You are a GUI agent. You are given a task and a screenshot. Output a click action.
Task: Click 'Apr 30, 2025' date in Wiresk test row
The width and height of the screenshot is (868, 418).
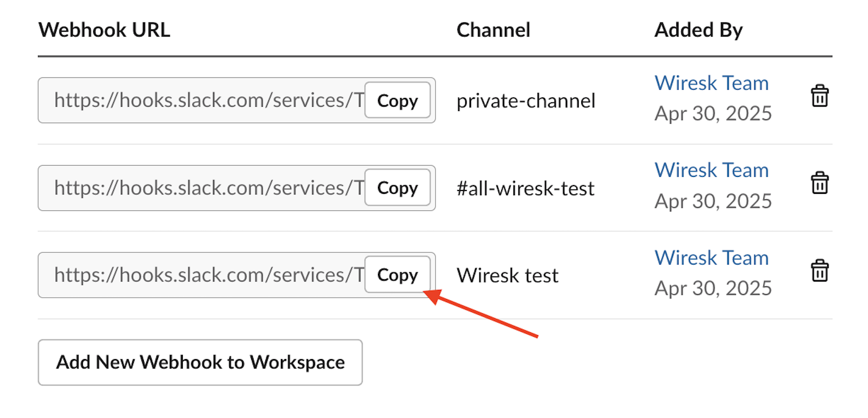pos(713,288)
